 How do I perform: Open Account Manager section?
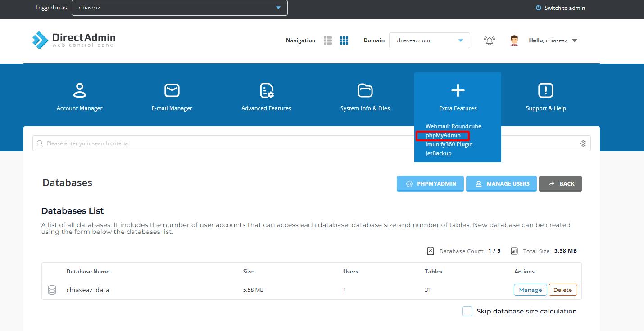[79, 97]
